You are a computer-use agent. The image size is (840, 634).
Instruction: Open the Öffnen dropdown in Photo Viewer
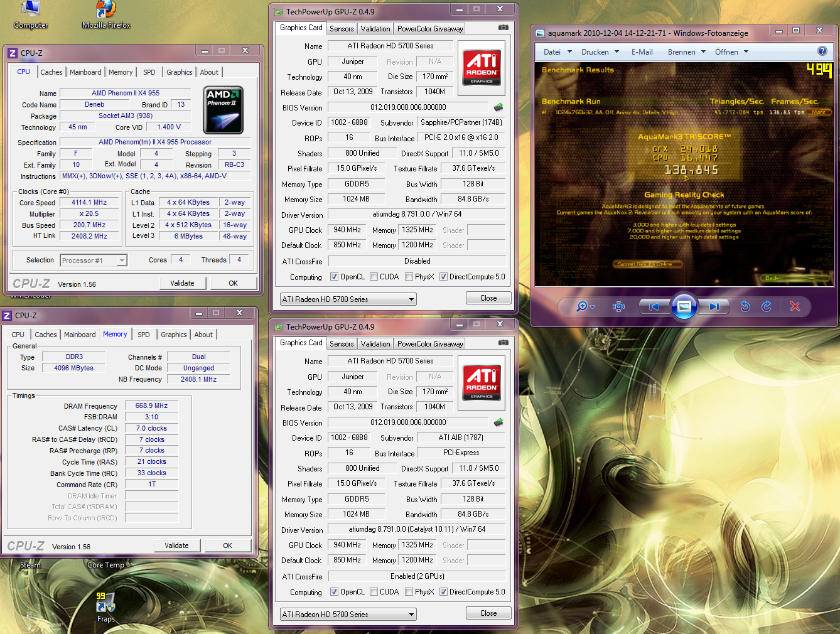(731, 52)
